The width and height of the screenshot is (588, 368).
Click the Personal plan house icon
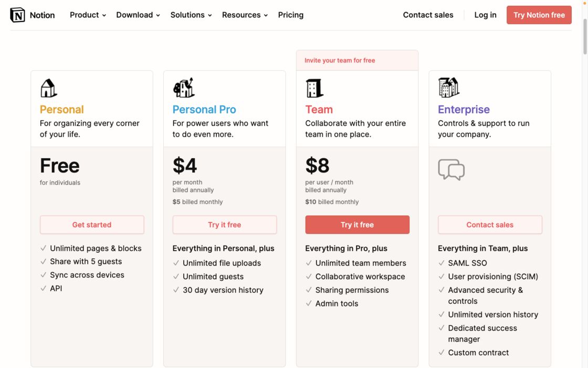pyautogui.click(x=48, y=88)
